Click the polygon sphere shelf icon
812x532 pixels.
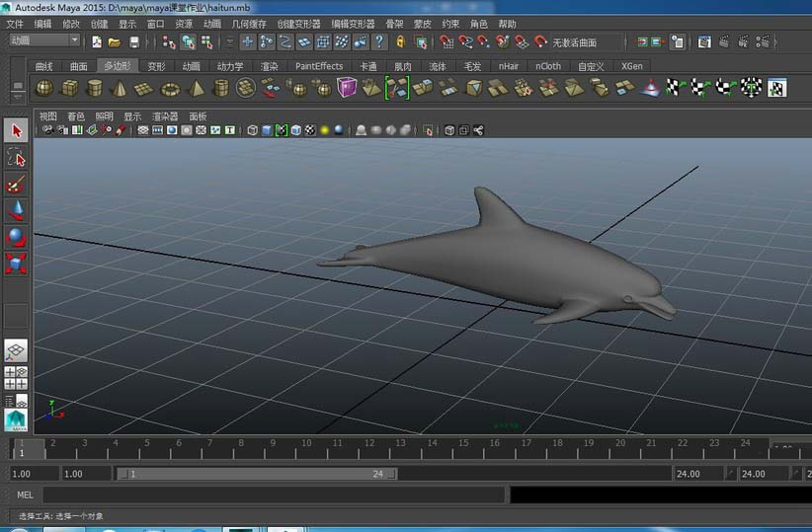pyautogui.click(x=44, y=89)
